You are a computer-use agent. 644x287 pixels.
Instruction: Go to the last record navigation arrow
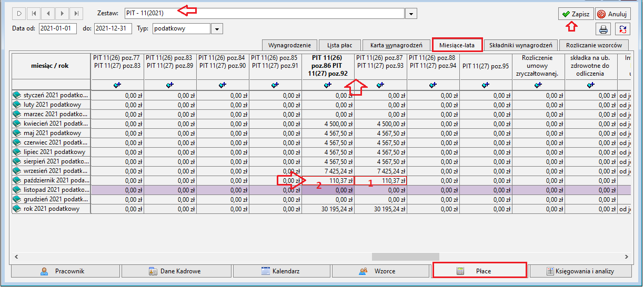pos(77,13)
